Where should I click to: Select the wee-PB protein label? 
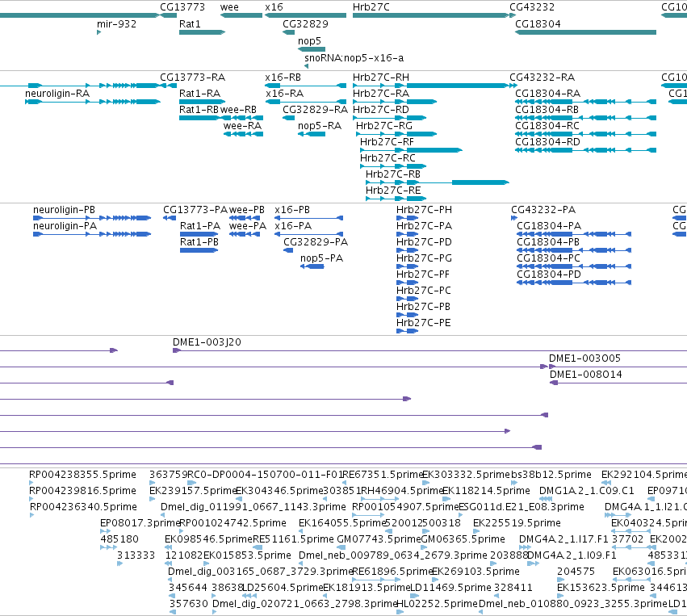click(247, 210)
